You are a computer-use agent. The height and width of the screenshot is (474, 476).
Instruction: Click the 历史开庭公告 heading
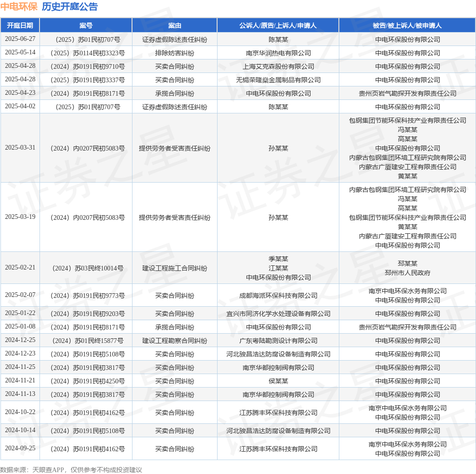pos(70,7)
